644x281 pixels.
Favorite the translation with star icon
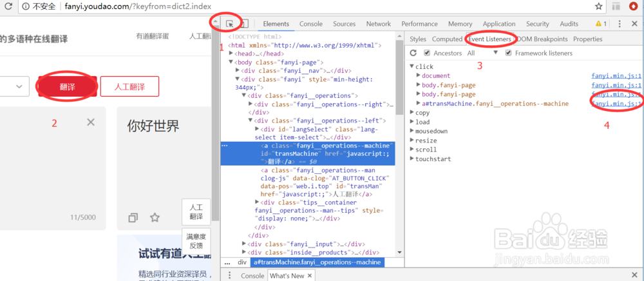pos(155,217)
